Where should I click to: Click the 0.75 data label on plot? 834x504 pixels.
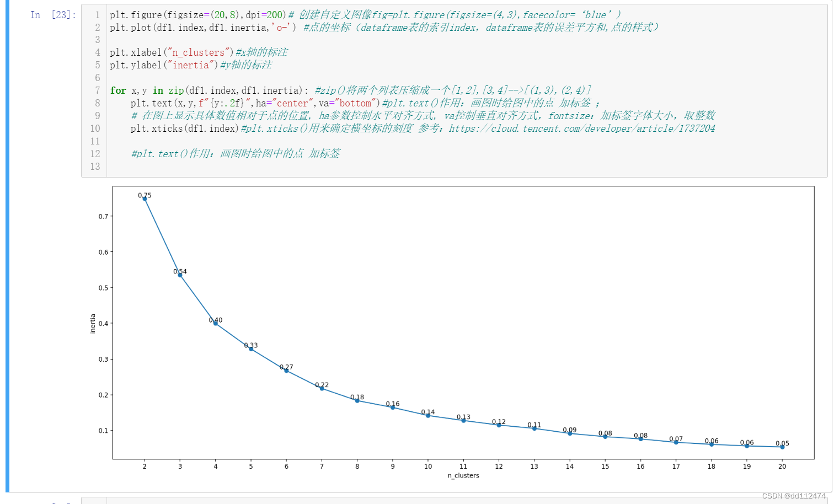[x=145, y=195]
